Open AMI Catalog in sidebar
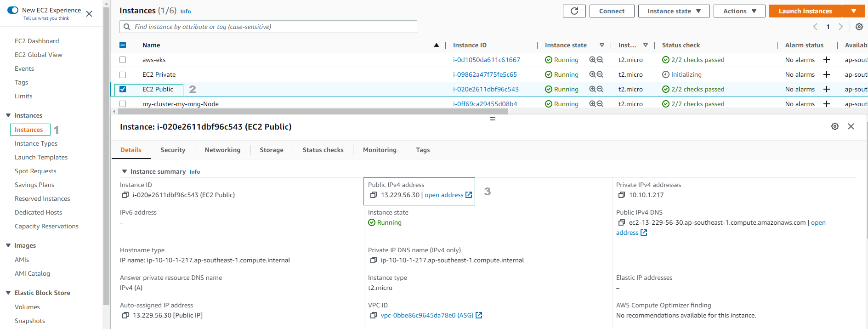 (32, 273)
